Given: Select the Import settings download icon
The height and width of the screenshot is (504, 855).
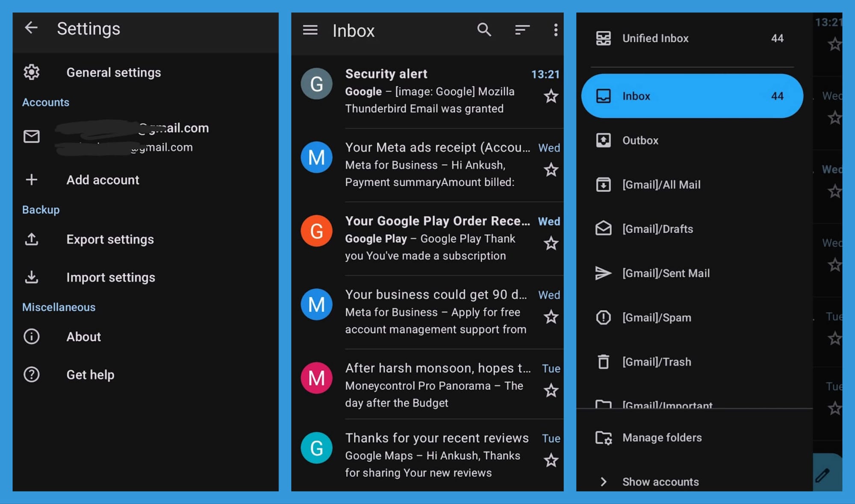Looking at the screenshot, I should 32,277.
